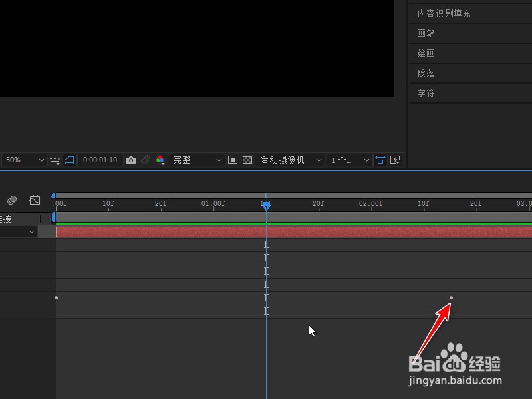The height and width of the screenshot is (399, 532).
Task: Click the Show Snapshot icon
Action: pos(146,160)
